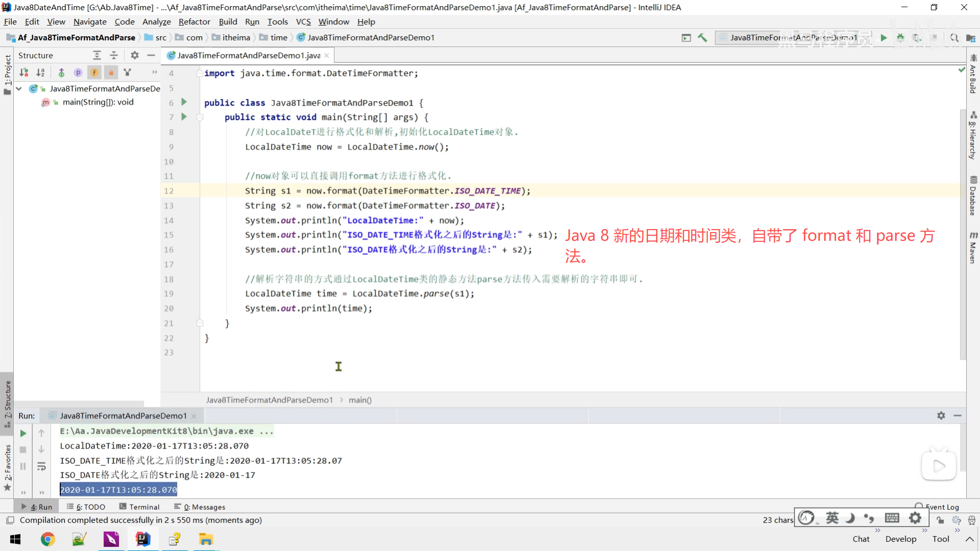Toggle Show non-public members lock filter
This screenshot has width=980, height=551.
(x=111, y=72)
